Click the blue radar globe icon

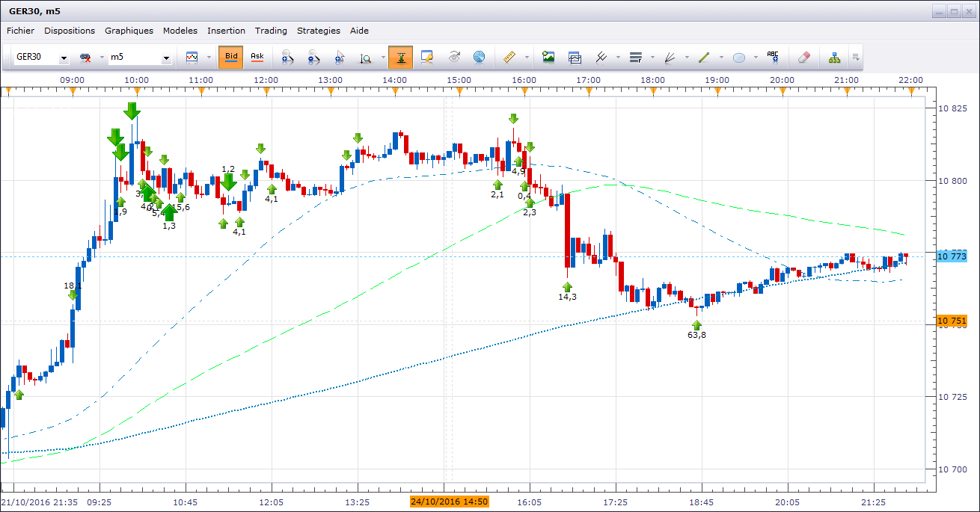479,57
